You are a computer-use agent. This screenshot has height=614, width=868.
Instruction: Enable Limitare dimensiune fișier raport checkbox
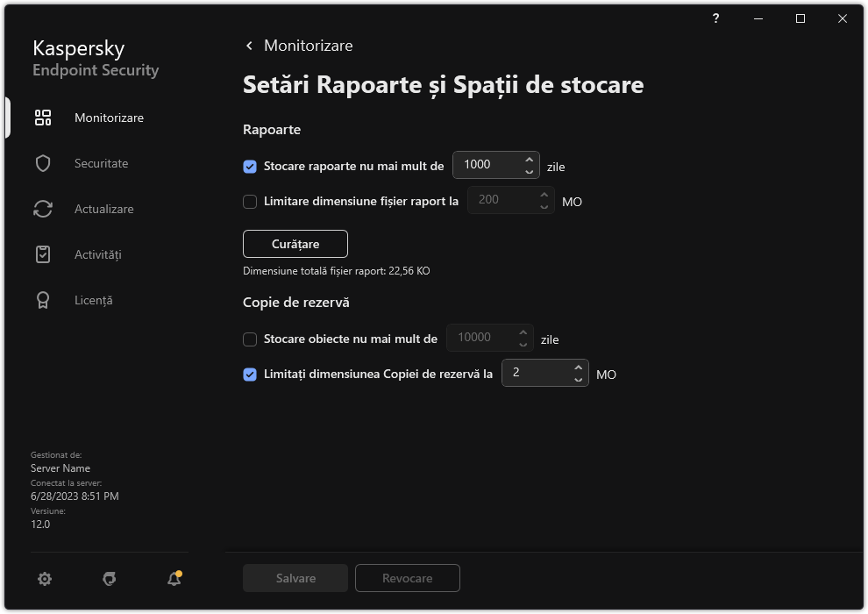250,201
